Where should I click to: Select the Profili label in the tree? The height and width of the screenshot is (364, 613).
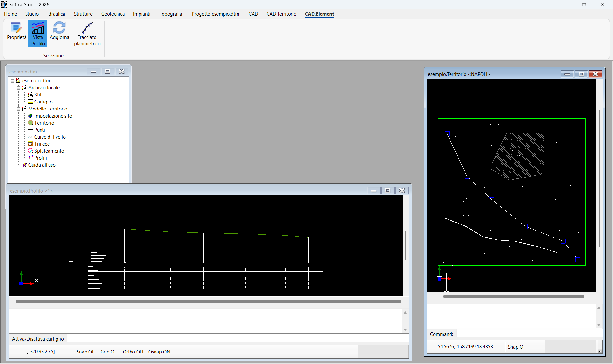tap(41, 158)
